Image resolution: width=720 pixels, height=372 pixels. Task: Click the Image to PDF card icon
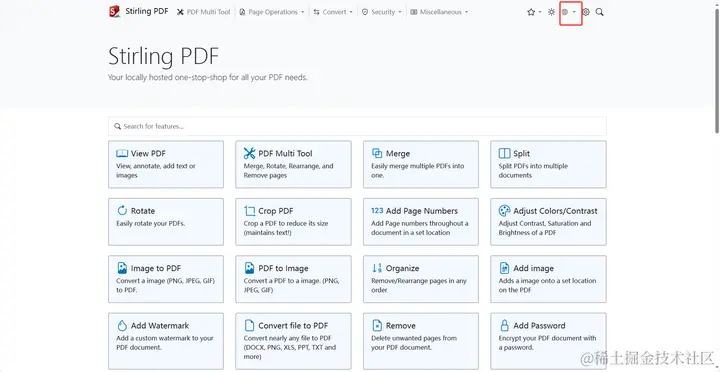click(122, 268)
